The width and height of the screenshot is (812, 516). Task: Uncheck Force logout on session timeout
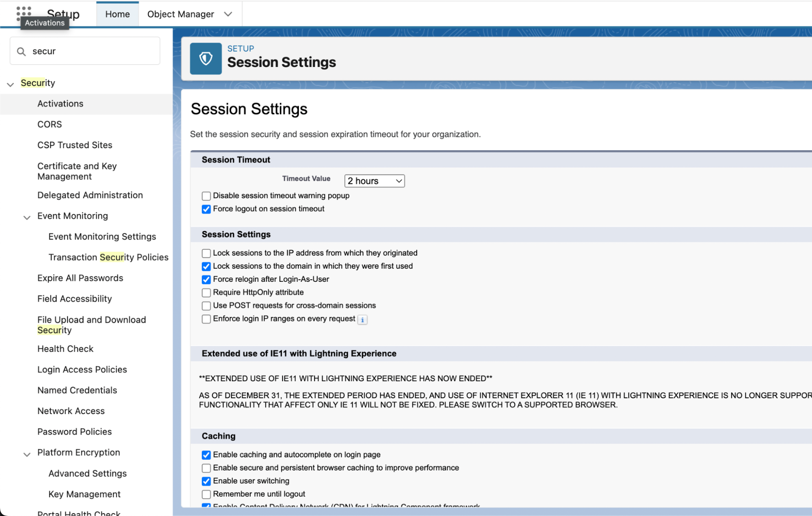(206, 209)
